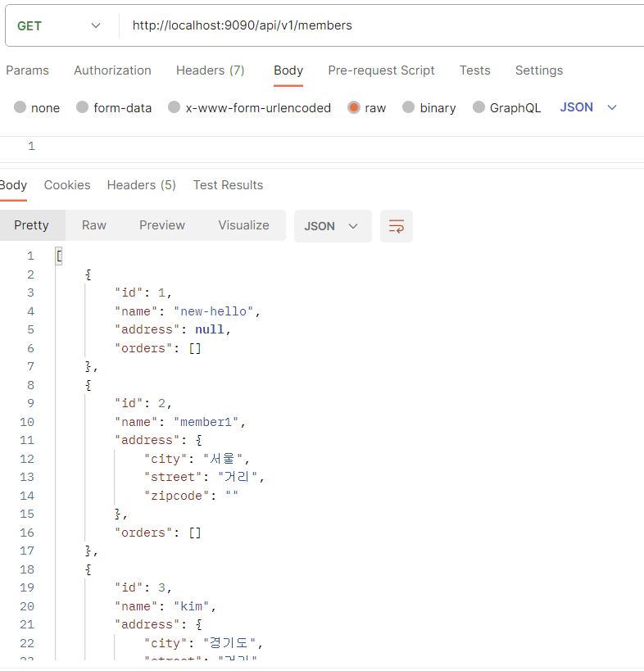Choose binary body type

429,107
